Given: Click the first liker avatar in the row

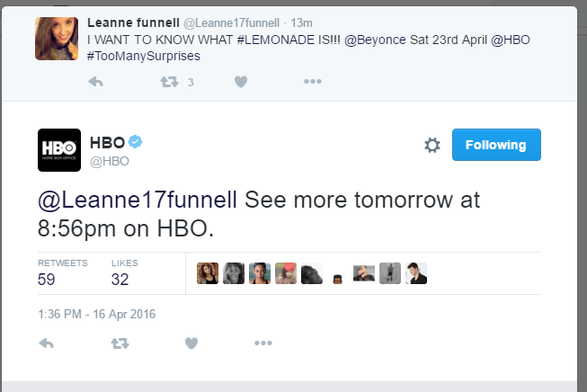Looking at the screenshot, I should click(208, 273).
